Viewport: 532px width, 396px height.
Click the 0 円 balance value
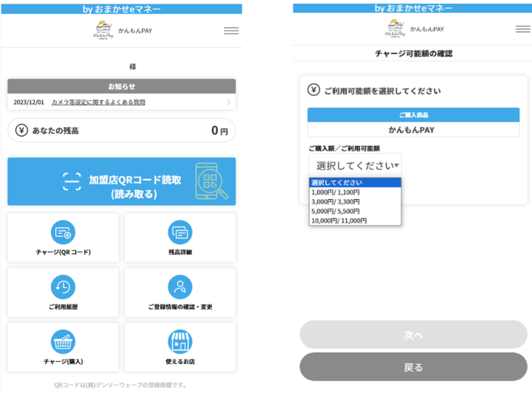(x=220, y=130)
